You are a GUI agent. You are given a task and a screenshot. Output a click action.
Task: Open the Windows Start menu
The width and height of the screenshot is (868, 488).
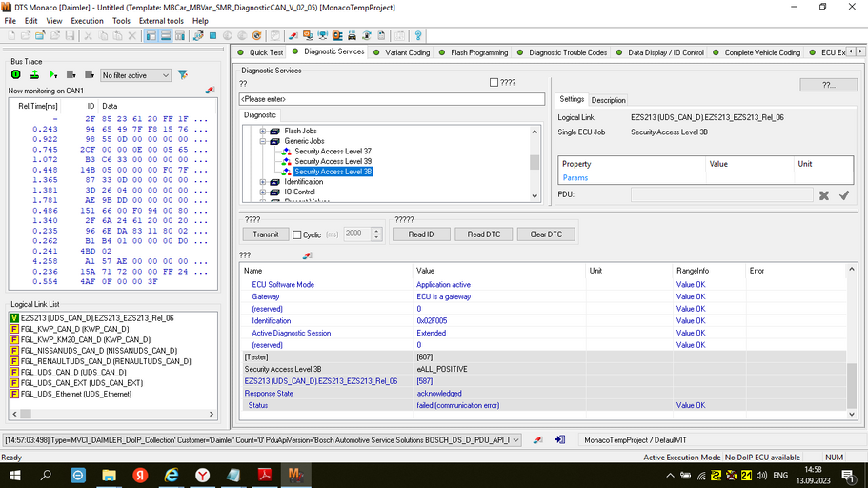point(15,476)
